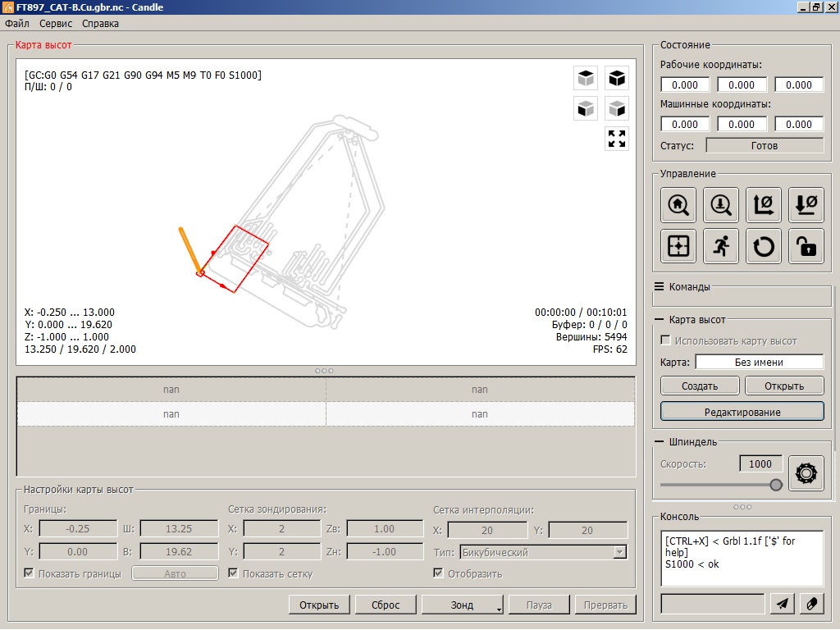Click the 'Авто' borders button
Screen dimensions: 840x630
176,573
